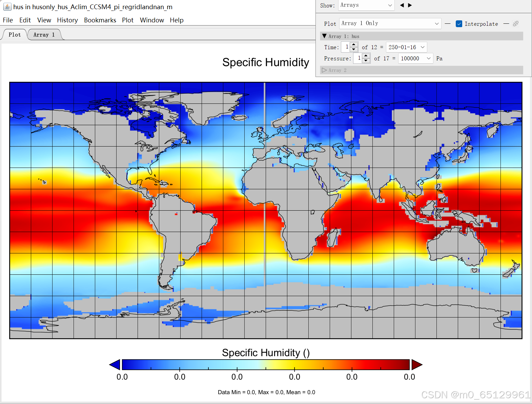Open the Plot Array 1 Only dropdown
Image resolution: width=532 pixels, height=404 pixels.
pyautogui.click(x=390, y=23)
